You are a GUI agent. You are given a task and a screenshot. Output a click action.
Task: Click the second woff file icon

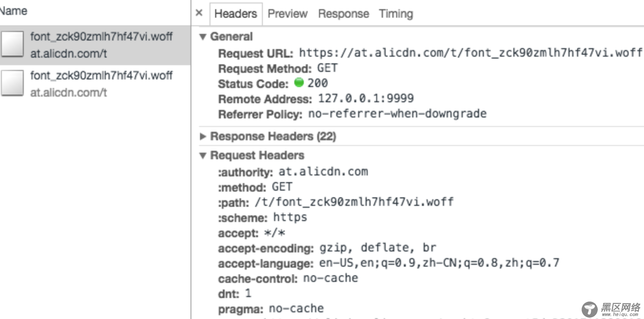(12, 83)
